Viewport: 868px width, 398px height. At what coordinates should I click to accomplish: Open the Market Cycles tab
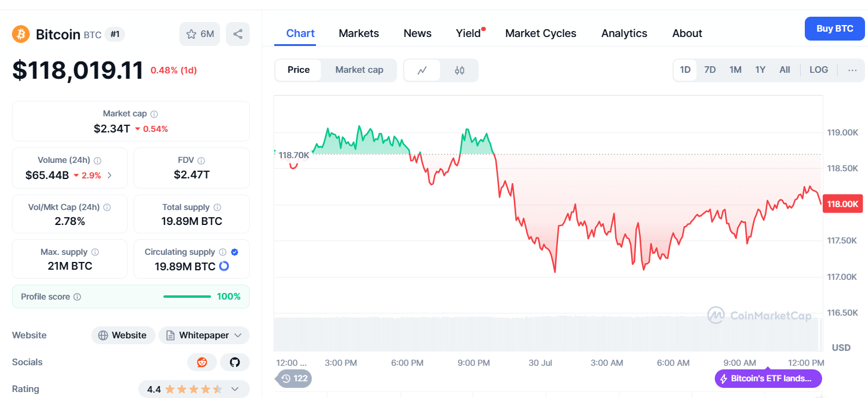pos(541,33)
